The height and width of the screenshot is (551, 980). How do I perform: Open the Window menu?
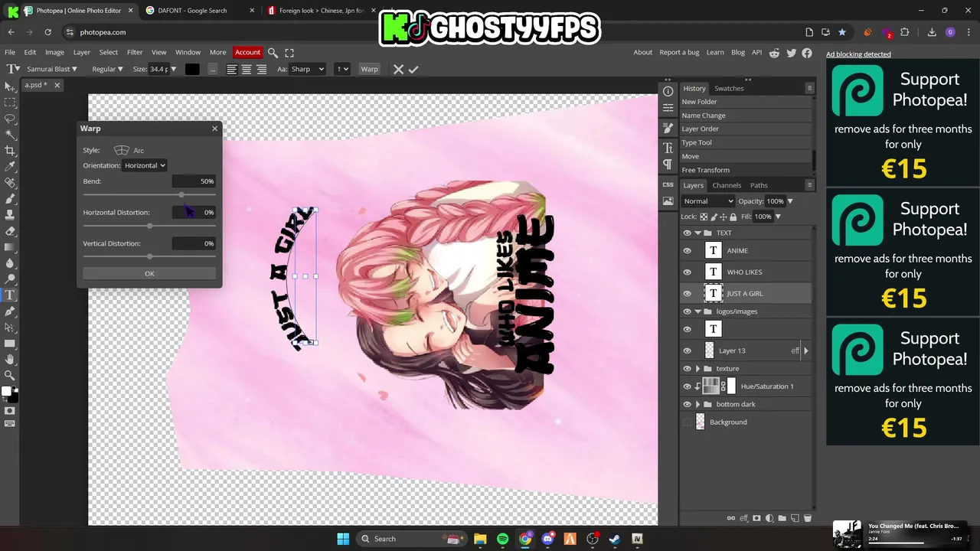[188, 53]
